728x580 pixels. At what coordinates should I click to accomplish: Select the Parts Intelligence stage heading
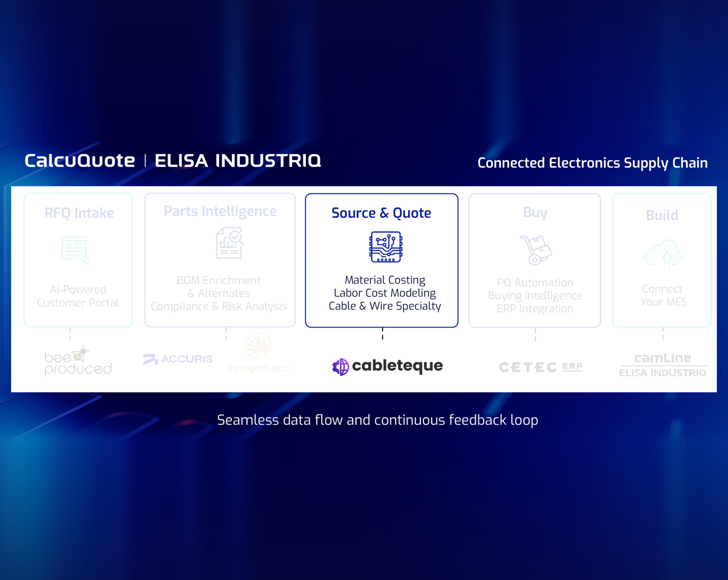[x=220, y=212]
